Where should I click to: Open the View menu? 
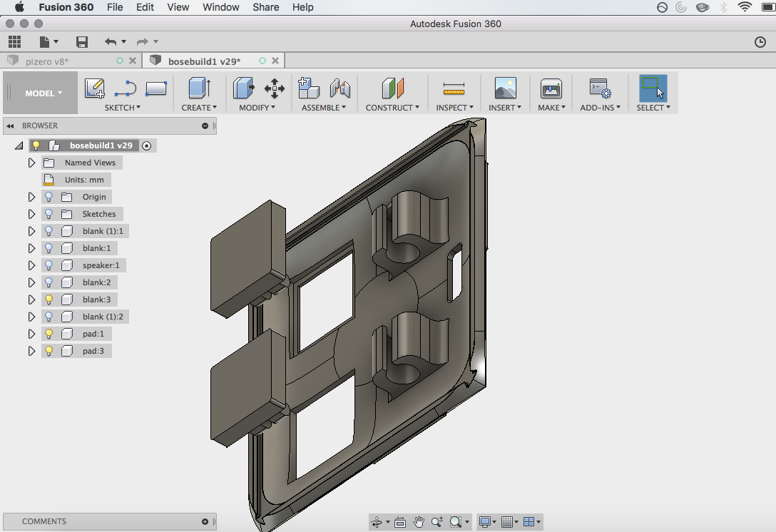point(178,7)
